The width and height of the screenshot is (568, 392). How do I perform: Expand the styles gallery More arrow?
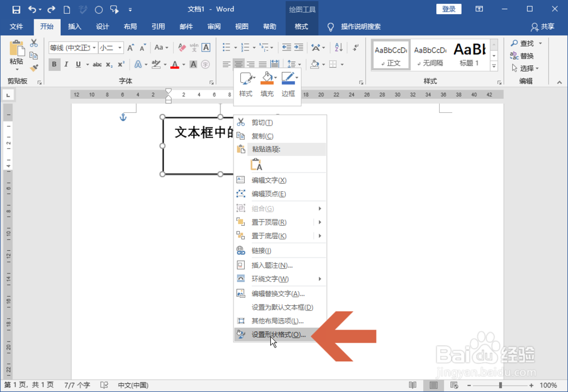(494, 66)
